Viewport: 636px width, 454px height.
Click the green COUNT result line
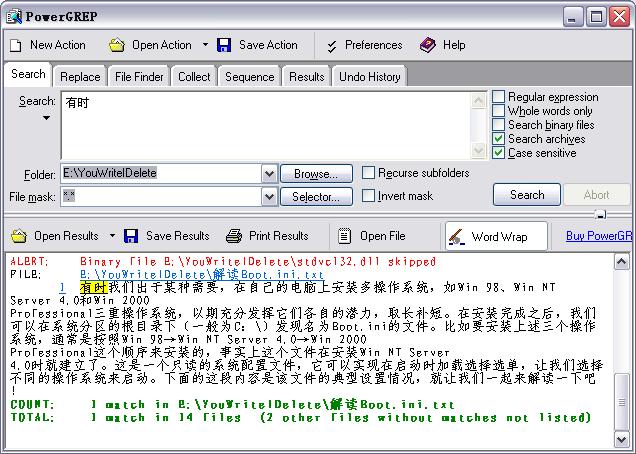point(232,405)
